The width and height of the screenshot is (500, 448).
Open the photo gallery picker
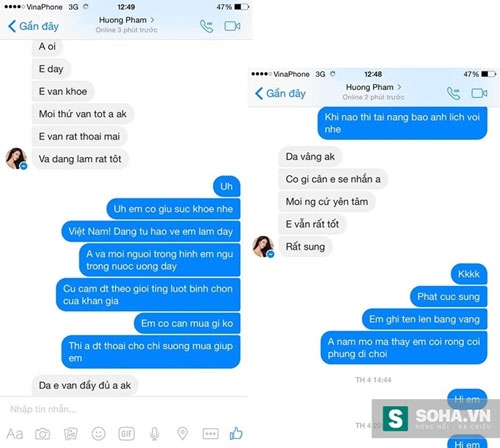tap(71, 434)
